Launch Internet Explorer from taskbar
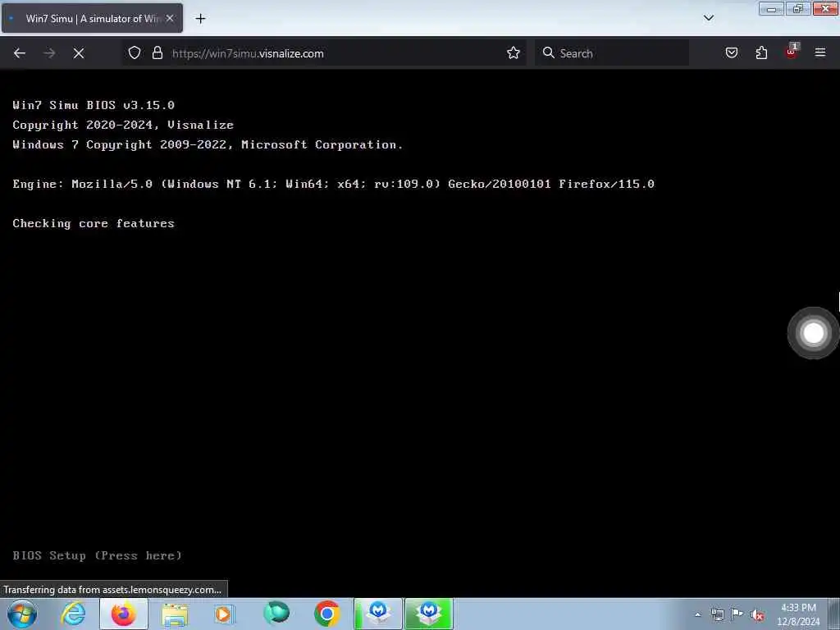The height and width of the screenshot is (630, 840). 73,614
